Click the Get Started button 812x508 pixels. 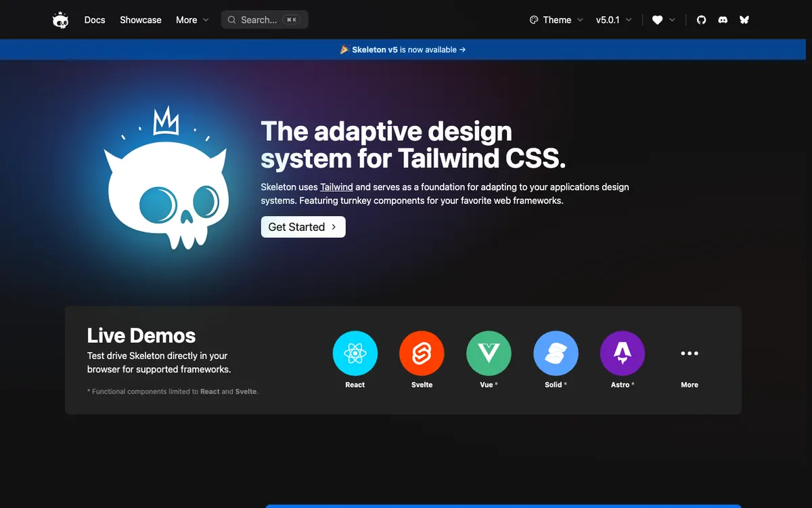[303, 227]
